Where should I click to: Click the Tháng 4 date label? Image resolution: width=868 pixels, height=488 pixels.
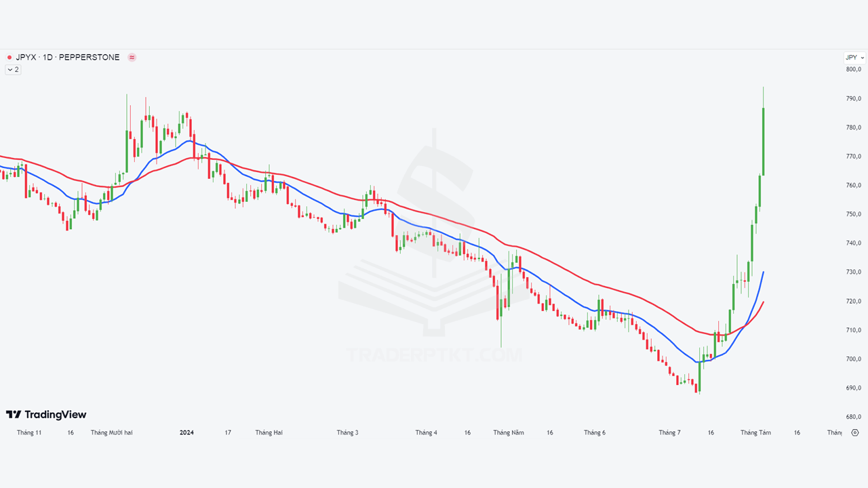pos(427,432)
